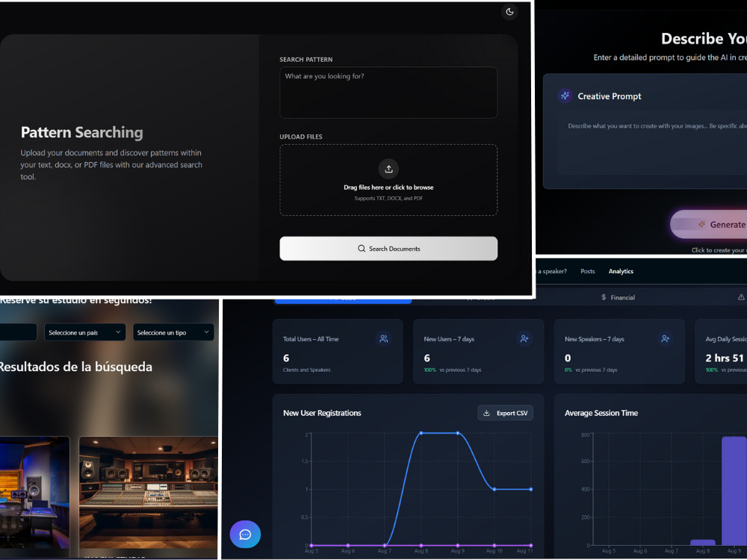Image resolution: width=747 pixels, height=560 pixels.
Task: Toggle the dark mode moon icon
Action: coord(509,12)
